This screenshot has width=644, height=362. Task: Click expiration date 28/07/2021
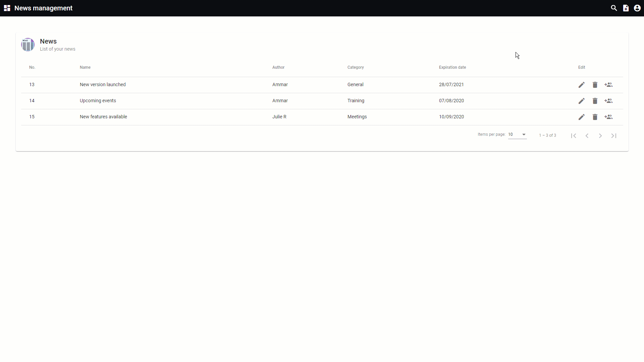pyautogui.click(x=451, y=84)
